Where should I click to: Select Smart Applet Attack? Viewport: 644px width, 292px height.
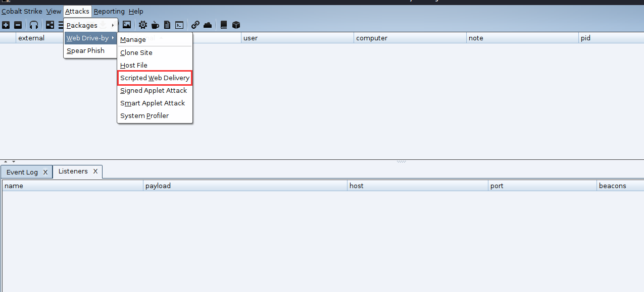pos(155,103)
